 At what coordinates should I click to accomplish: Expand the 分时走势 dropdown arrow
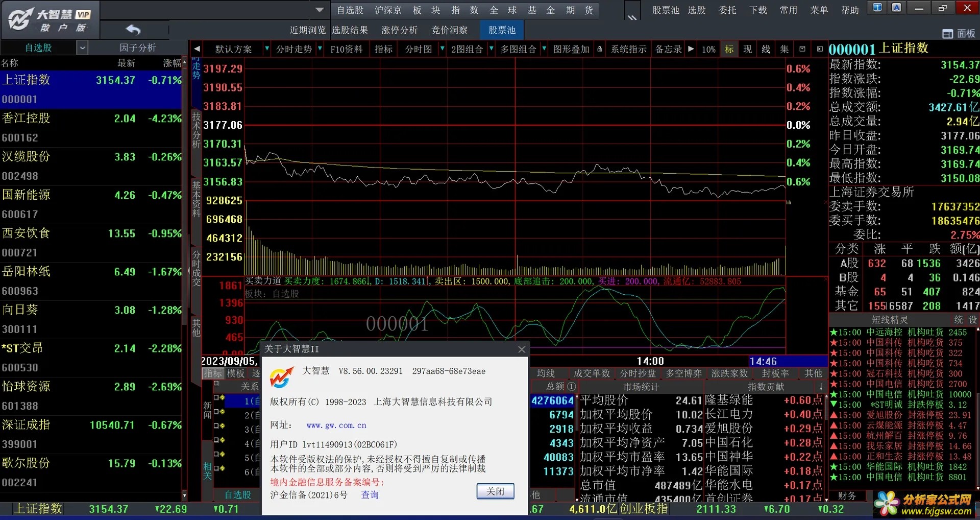(x=320, y=49)
